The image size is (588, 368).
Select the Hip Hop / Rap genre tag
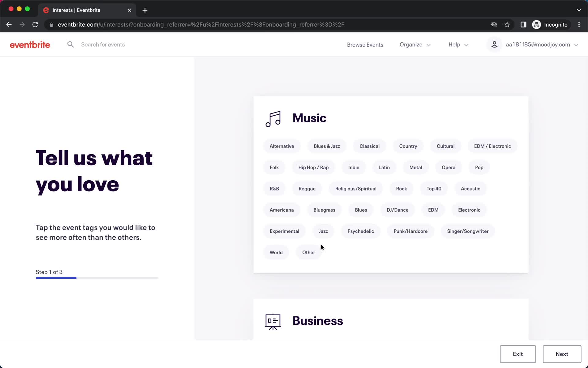pos(313,167)
